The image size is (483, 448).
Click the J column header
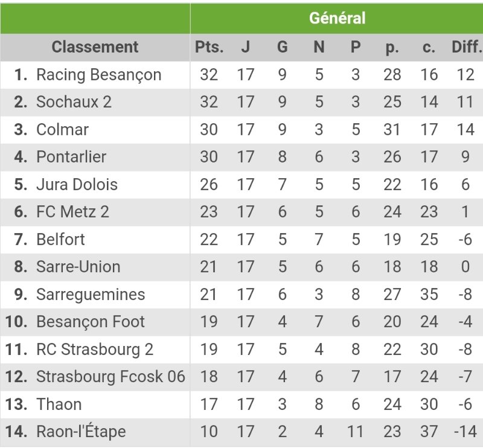coord(246,47)
